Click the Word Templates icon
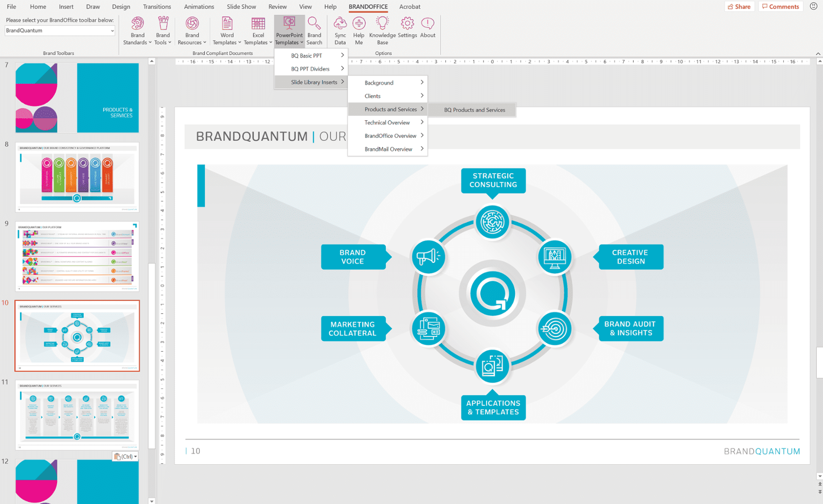Screen dimensions: 823x504 click(x=227, y=24)
